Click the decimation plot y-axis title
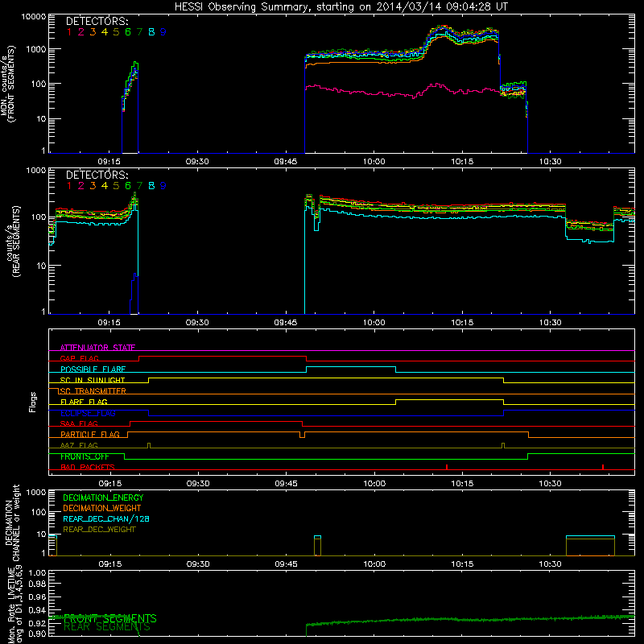This screenshot has width=644, height=644. coord(12,522)
